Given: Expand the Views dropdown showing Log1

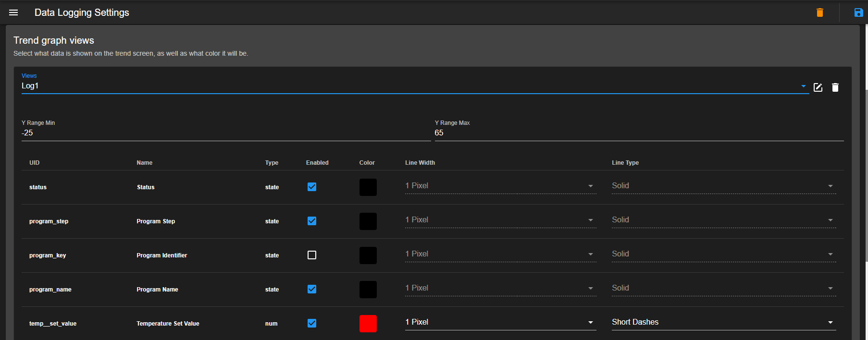Looking at the screenshot, I should point(415,86).
